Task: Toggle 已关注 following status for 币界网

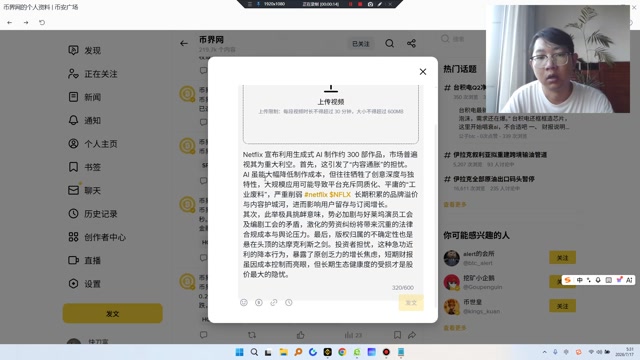Action: pos(360,44)
